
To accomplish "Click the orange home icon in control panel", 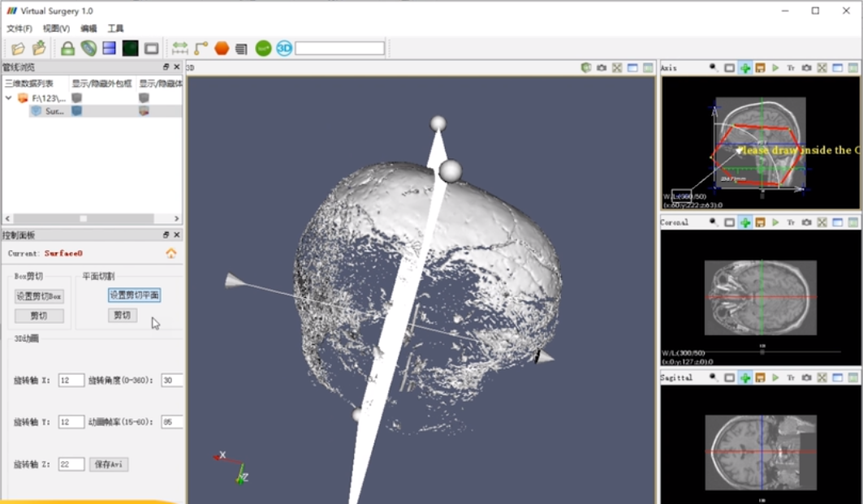I will tap(171, 253).
